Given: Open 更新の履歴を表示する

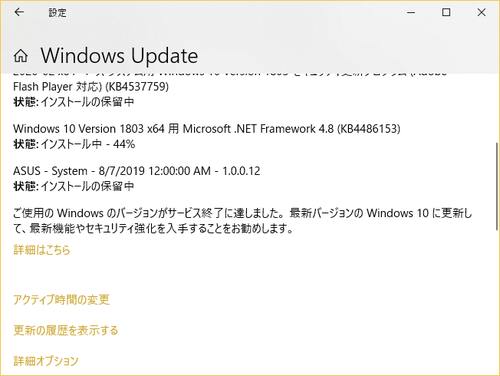Looking at the screenshot, I should pyautogui.click(x=66, y=330).
